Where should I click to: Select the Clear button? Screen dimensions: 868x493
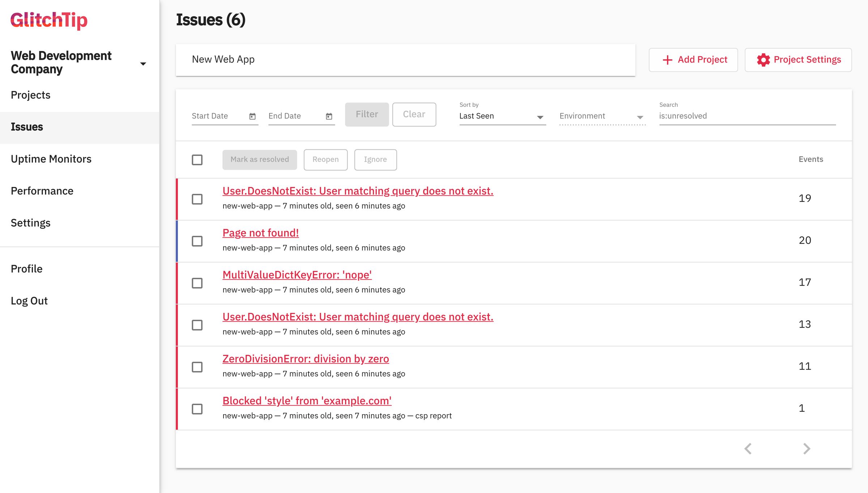[414, 114]
